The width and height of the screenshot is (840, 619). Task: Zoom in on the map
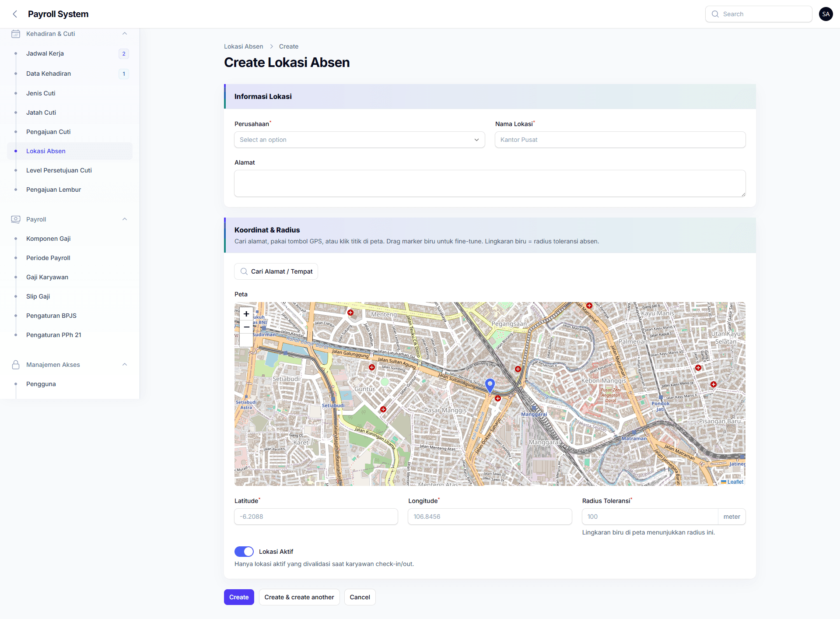[x=246, y=314]
